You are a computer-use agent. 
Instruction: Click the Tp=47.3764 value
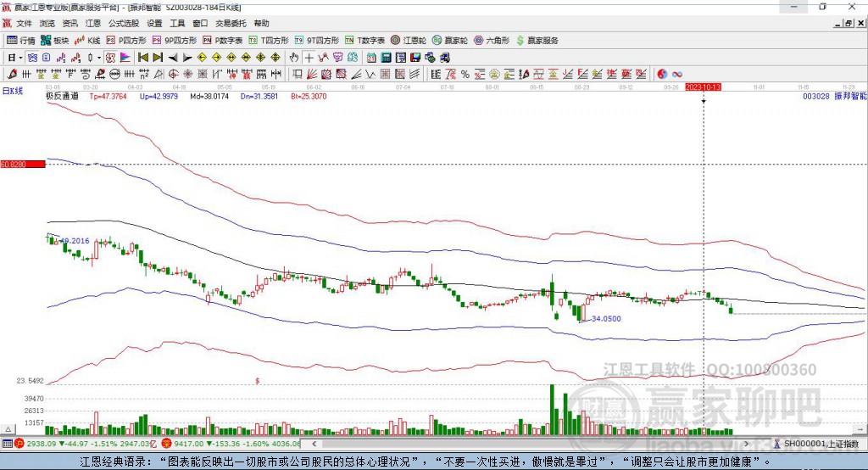[x=108, y=97]
